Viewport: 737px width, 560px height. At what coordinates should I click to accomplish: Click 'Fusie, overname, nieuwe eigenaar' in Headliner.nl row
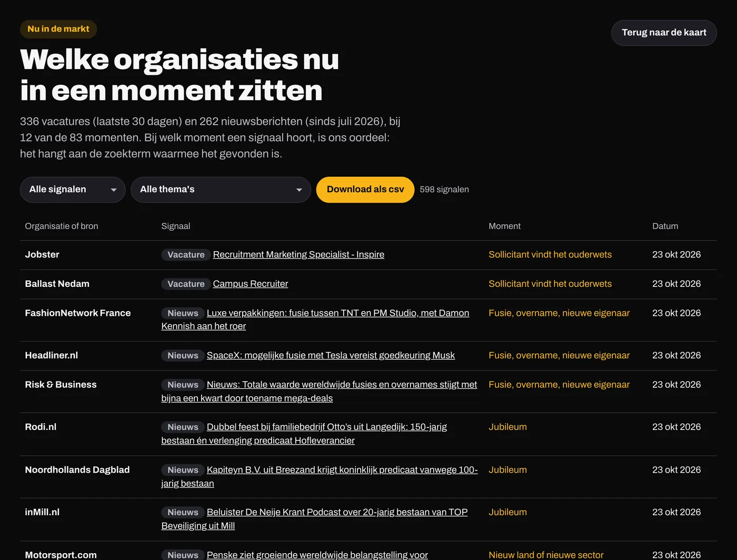(559, 355)
